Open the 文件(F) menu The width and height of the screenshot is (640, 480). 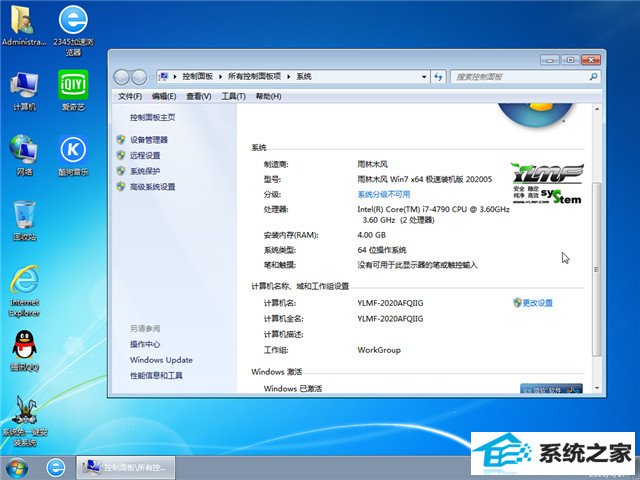(130, 96)
